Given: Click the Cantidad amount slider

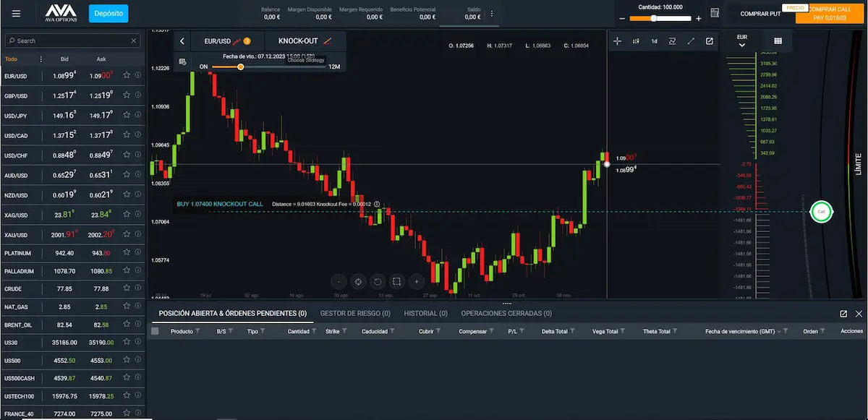Looking at the screenshot, I should 663,18.
